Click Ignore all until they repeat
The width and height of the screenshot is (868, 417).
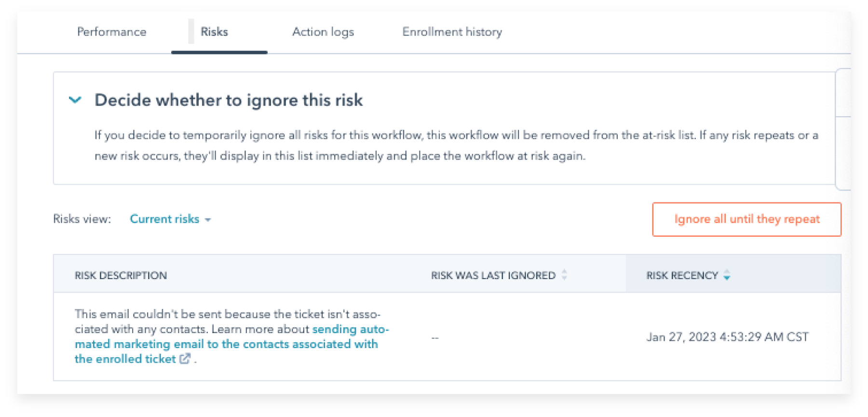click(746, 219)
